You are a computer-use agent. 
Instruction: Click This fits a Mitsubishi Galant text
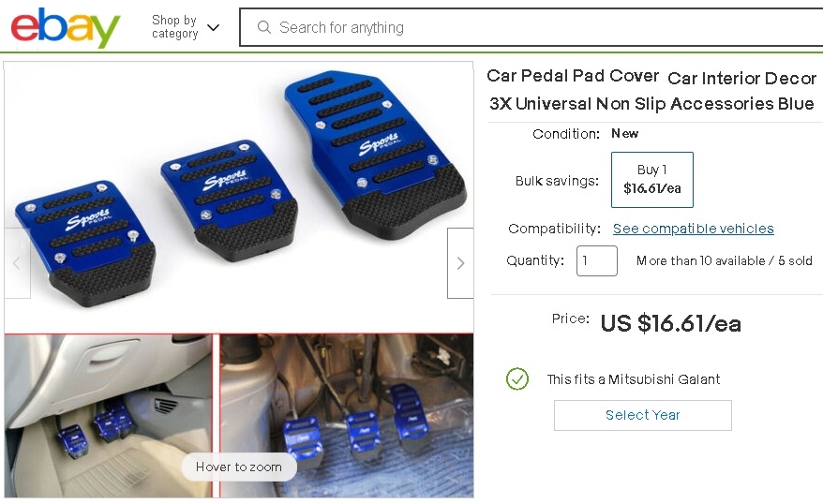pos(633,379)
